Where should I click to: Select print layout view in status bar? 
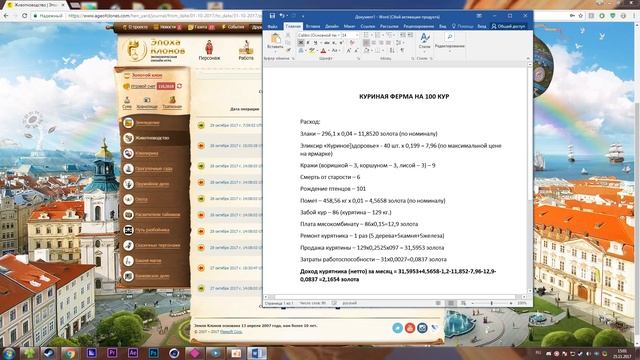tap(451, 303)
